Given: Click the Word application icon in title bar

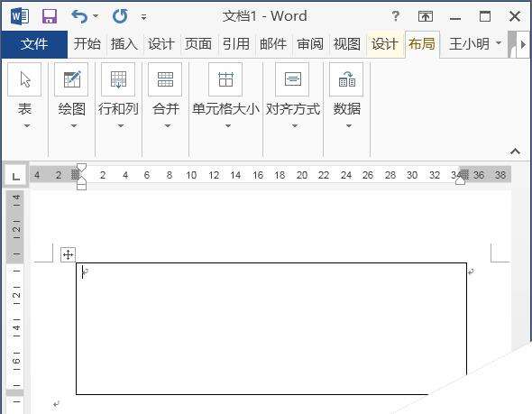Looking at the screenshot, I should click(x=20, y=16).
